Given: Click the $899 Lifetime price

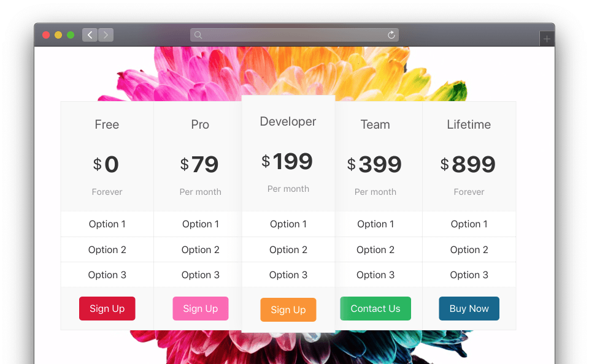Looking at the screenshot, I should tap(469, 164).
